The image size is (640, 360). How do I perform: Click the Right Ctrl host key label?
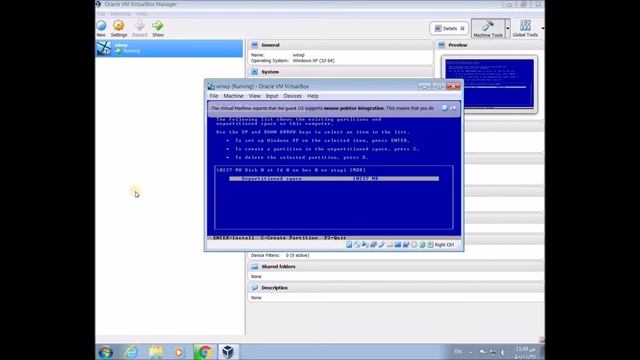pos(444,244)
